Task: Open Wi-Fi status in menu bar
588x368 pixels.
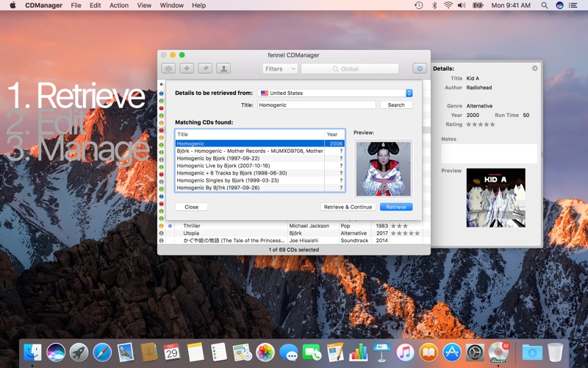Action: pos(448,5)
